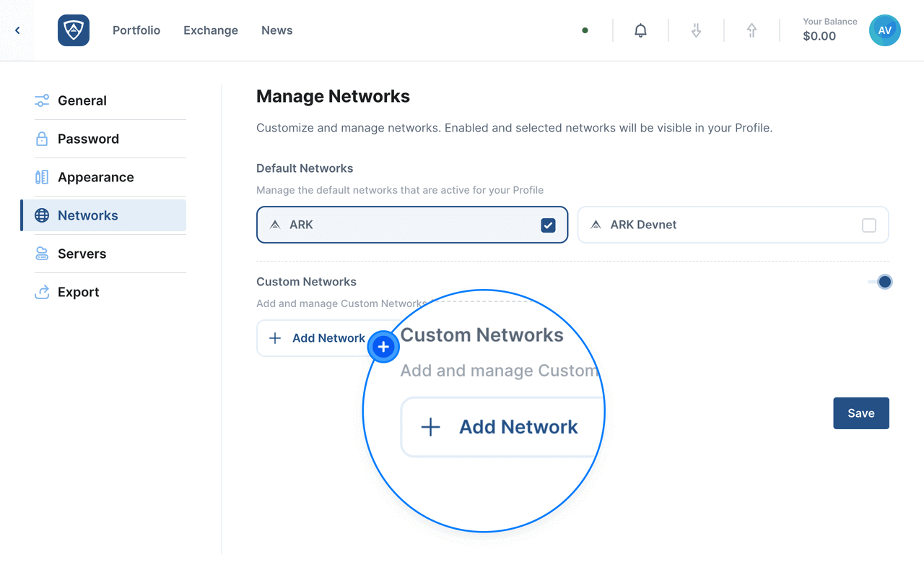Click the send up-arrow icon
Screen dimensions: 924x578
pos(751,30)
